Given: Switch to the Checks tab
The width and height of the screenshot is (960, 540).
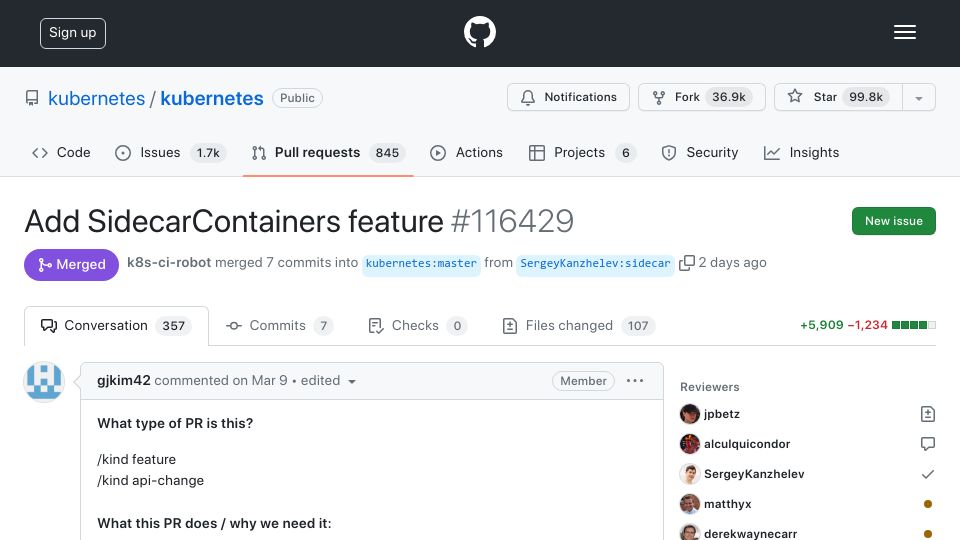Looking at the screenshot, I should pyautogui.click(x=418, y=326).
